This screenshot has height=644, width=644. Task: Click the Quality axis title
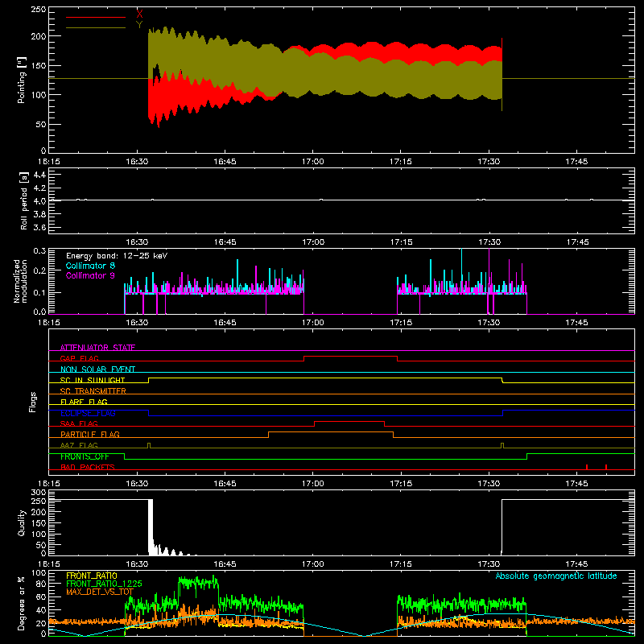[x=22, y=522]
